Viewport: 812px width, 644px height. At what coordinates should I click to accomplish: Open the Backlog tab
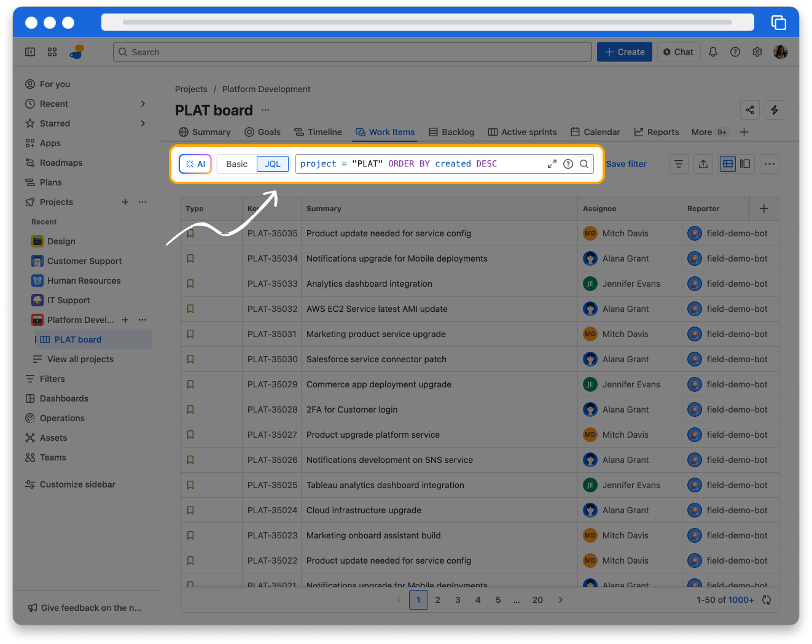[451, 132]
